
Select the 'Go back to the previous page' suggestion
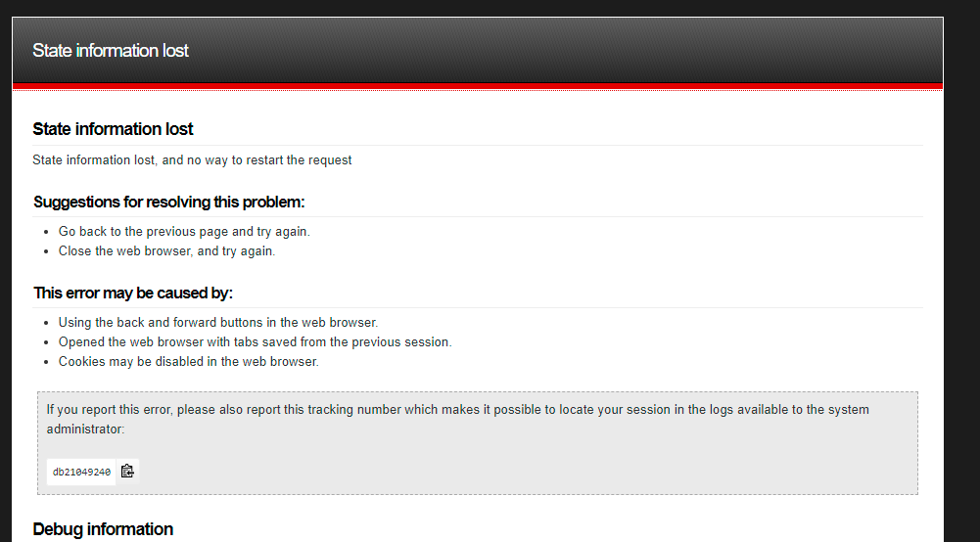click(x=184, y=232)
